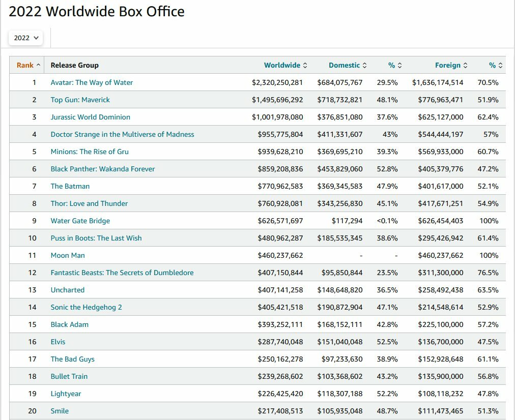
Task: Open Top Gun: Maverick link
Action: click(x=80, y=100)
